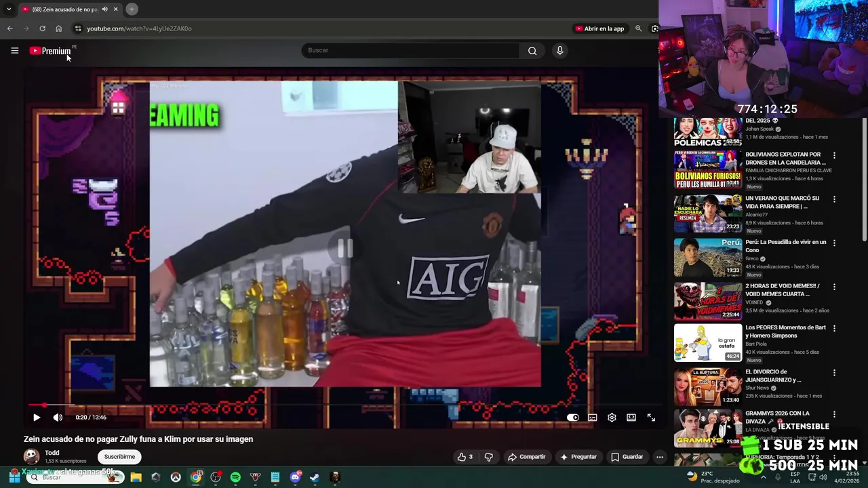
Task: Start voice search with microphone icon
Action: (559, 51)
